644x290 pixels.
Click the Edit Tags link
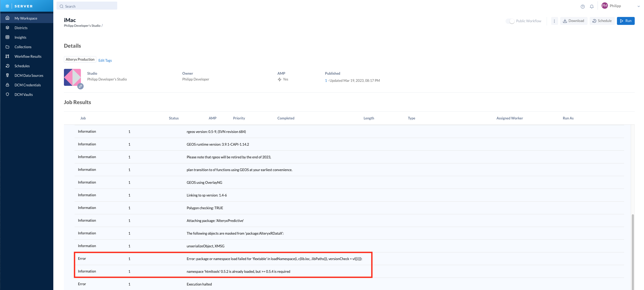[105, 60]
